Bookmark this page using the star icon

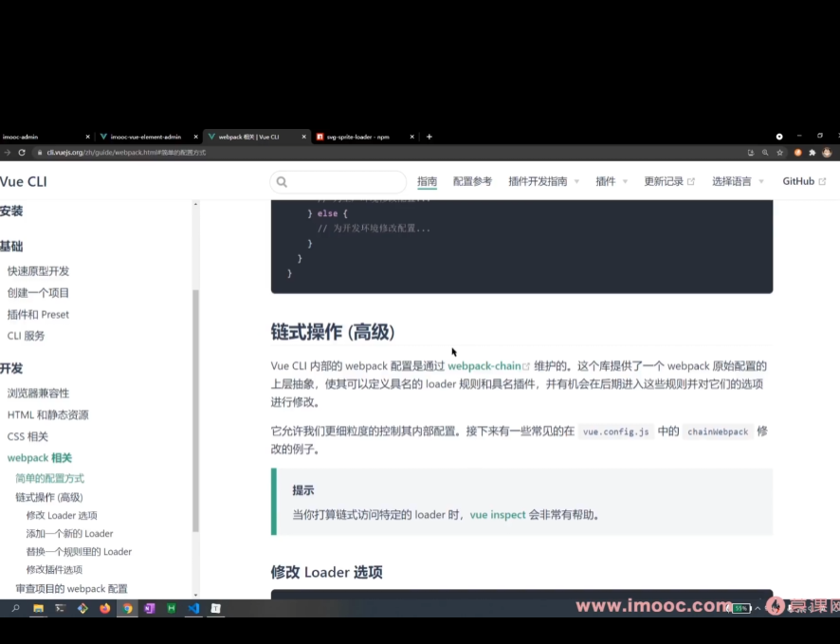pyautogui.click(x=780, y=153)
